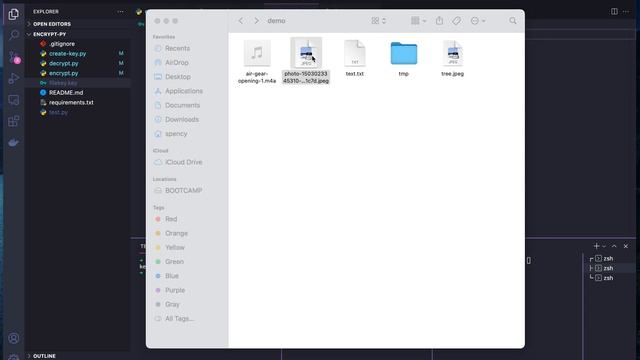
Task: Collapse ENCRYPT-PY folder section
Action: [49, 34]
